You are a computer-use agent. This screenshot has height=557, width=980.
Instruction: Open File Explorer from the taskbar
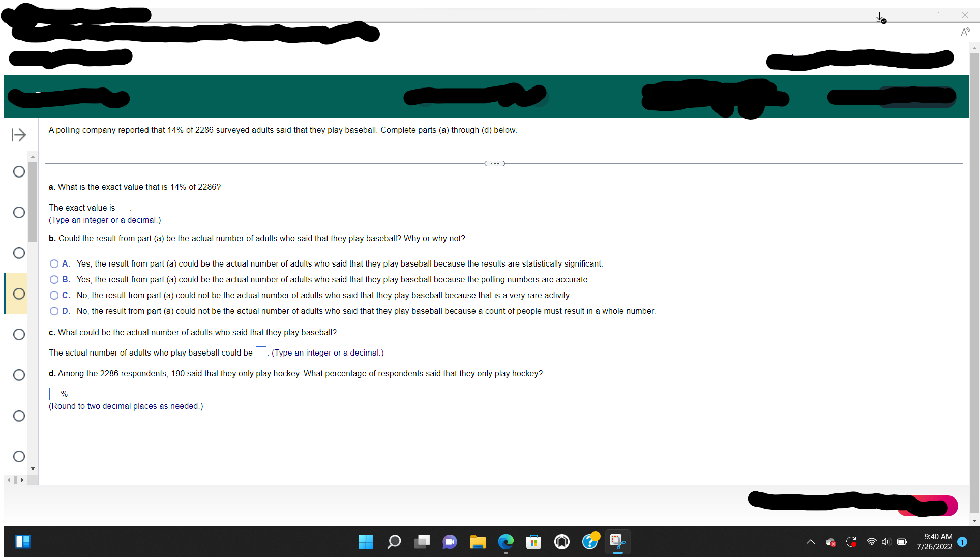pyautogui.click(x=478, y=542)
